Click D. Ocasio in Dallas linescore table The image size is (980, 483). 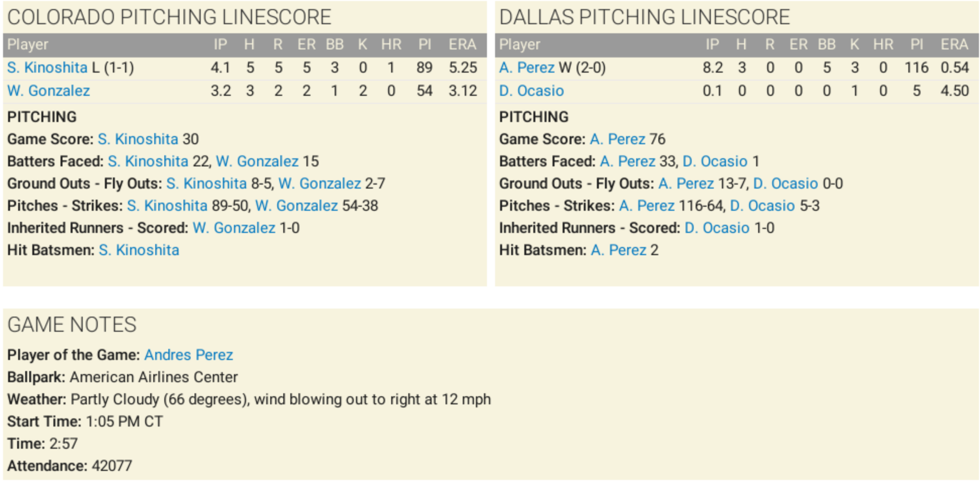531,91
